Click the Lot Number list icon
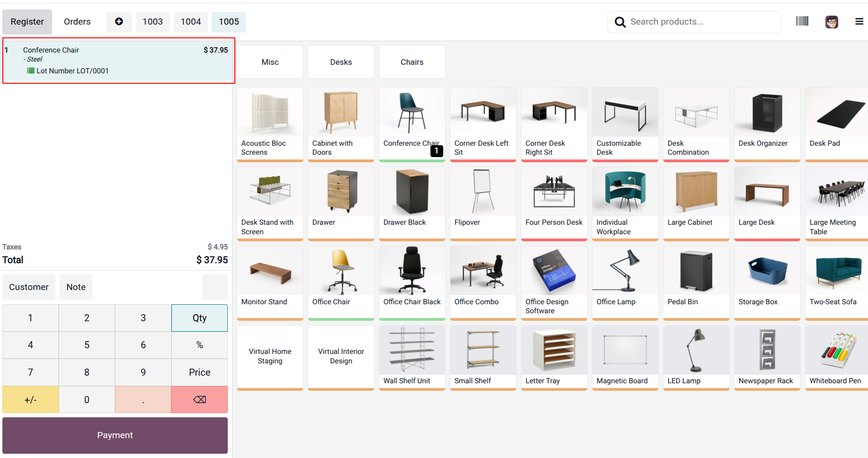Viewport: 868px width, 458px height. [31, 70]
